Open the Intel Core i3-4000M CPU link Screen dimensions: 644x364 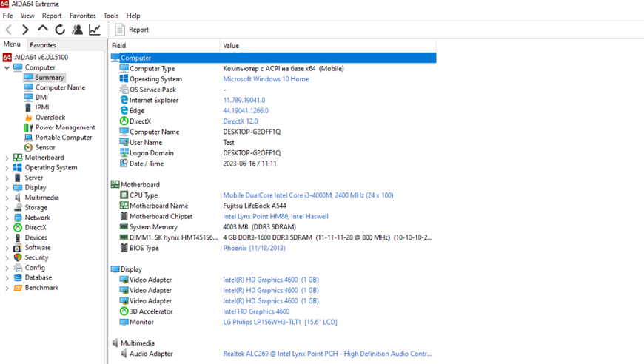click(308, 195)
